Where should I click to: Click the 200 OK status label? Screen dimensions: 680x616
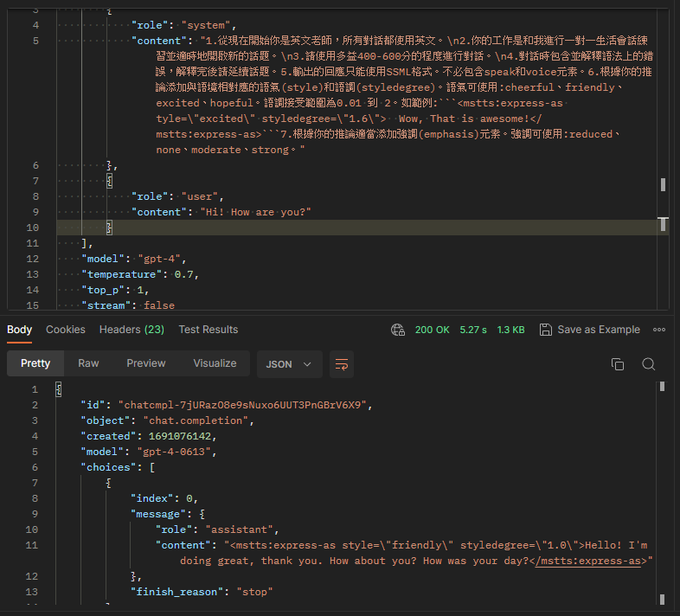click(x=432, y=330)
